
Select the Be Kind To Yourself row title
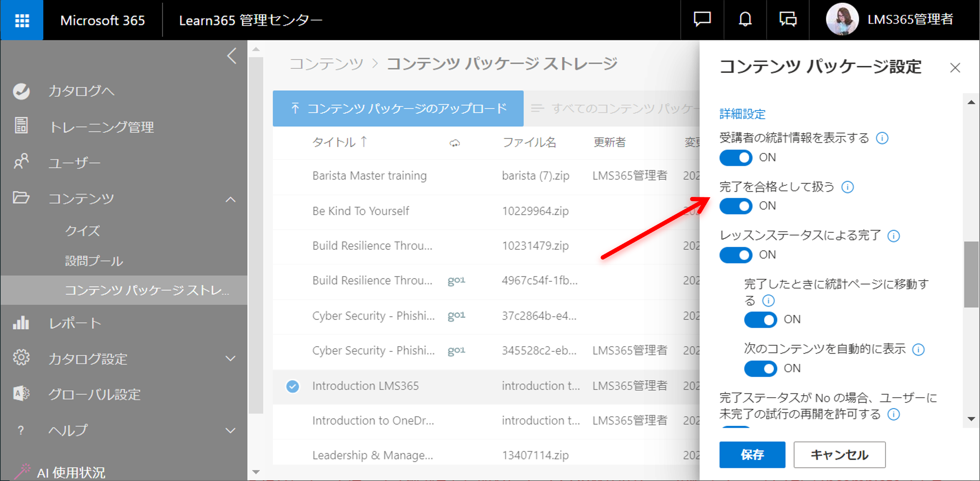(361, 211)
